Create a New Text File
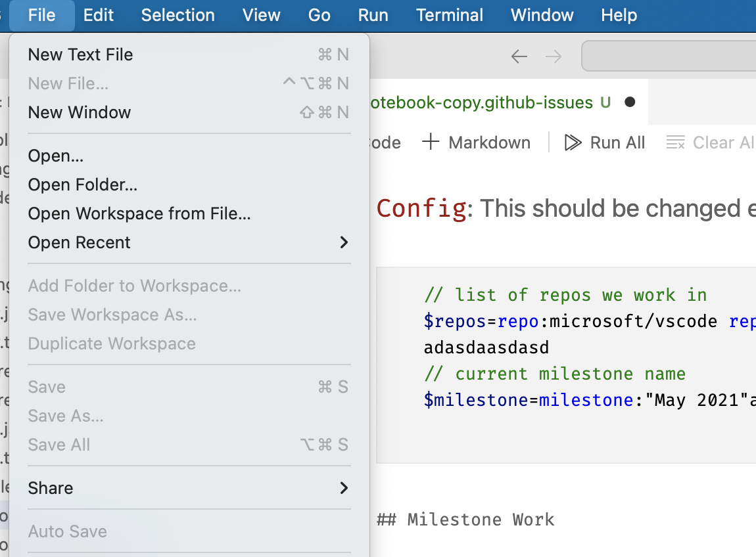Viewport: 756px width, 557px height. click(x=80, y=55)
